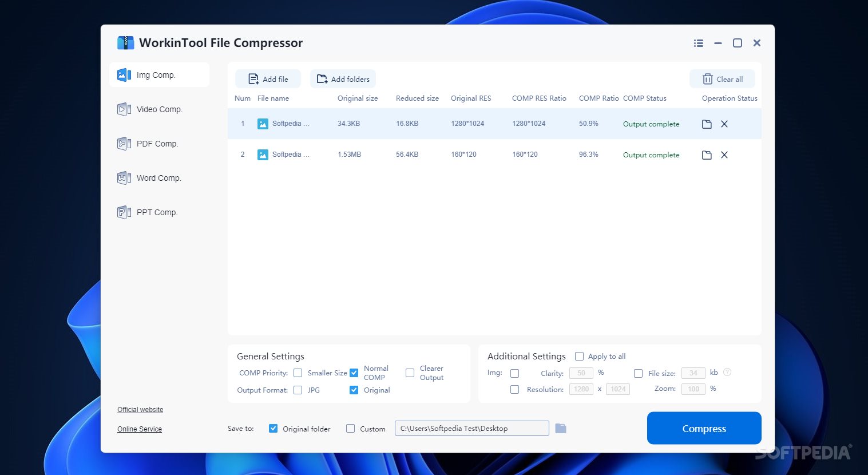Toggle Original output format checkbox
Screen dimensions: 868x475
(354, 390)
